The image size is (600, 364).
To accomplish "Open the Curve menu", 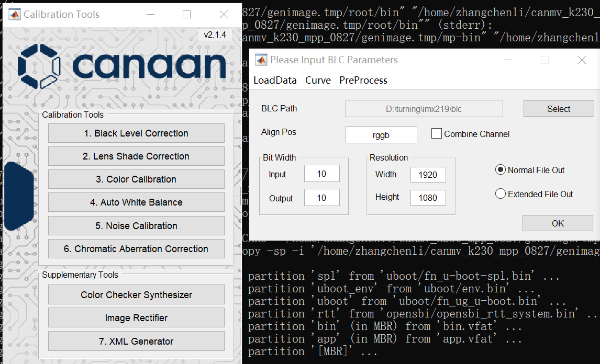I will (318, 80).
